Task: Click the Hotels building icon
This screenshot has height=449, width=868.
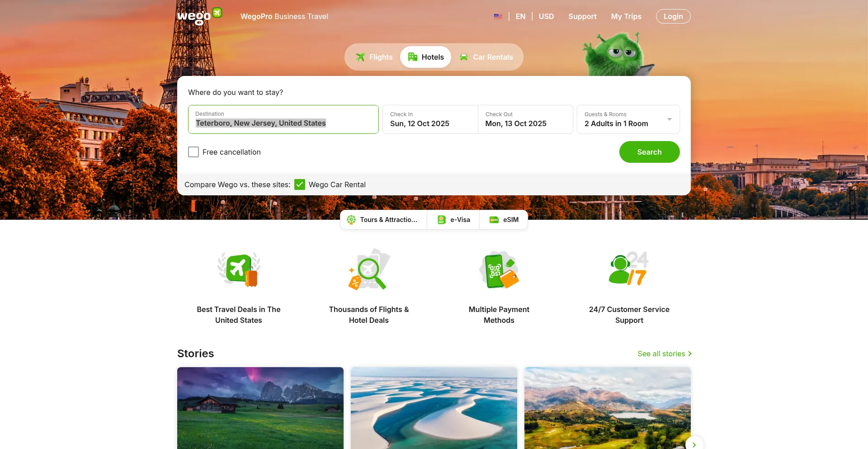Action: 412,57
